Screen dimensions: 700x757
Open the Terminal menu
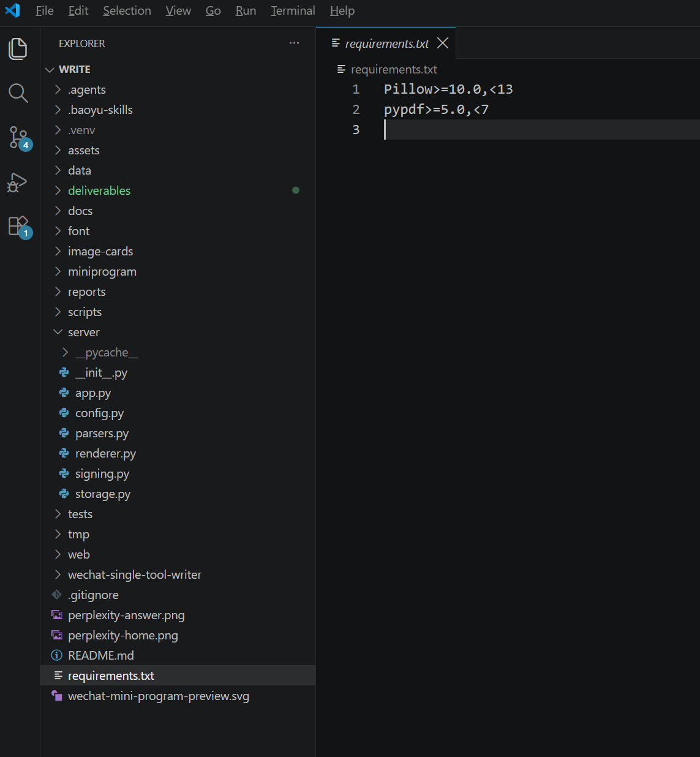[293, 10]
